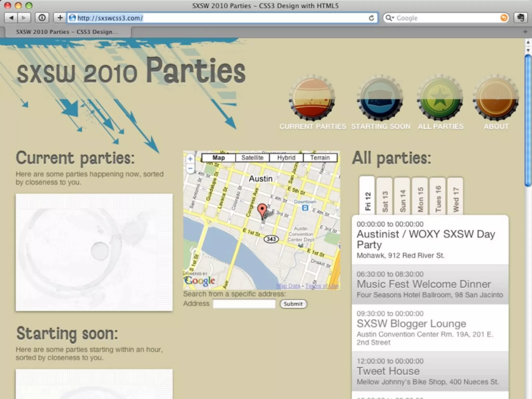Click the 06:30:00 to 08:30:00 time
The image size is (532, 399).
pyautogui.click(x=390, y=274)
